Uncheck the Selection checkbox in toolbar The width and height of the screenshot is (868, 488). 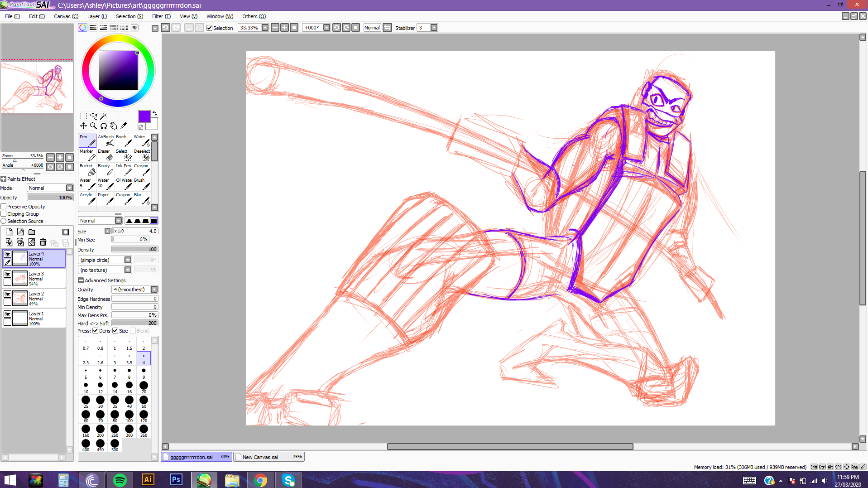[x=210, y=28]
